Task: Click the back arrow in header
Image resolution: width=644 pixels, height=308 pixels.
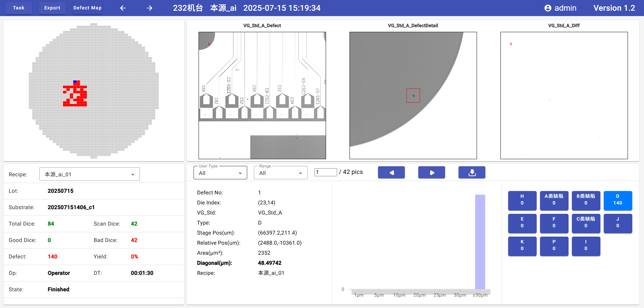Action: click(123, 8)
